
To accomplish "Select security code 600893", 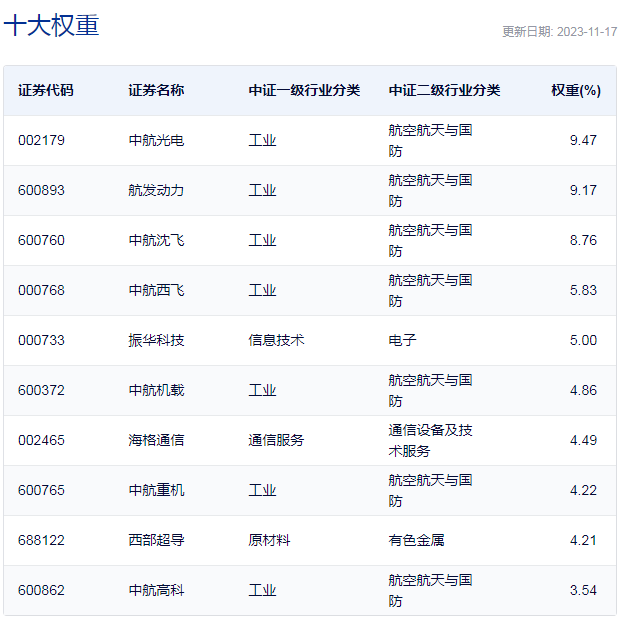I will point(41,190).
